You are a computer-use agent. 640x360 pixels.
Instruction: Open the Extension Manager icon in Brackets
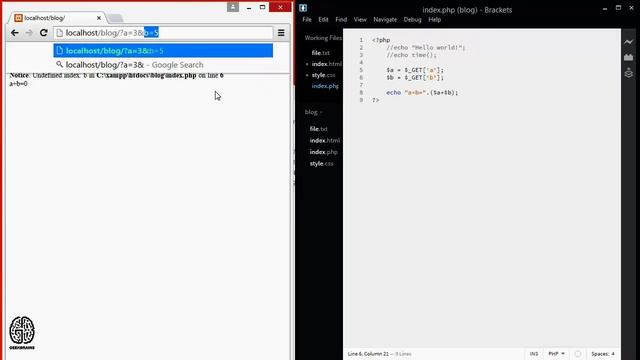pos(629,58)
